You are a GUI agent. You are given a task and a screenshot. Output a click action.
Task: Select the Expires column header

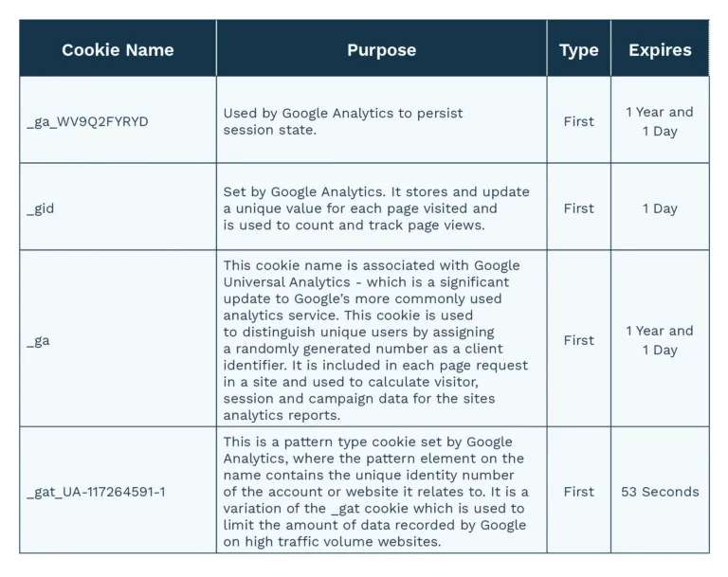tap(660, 50)
